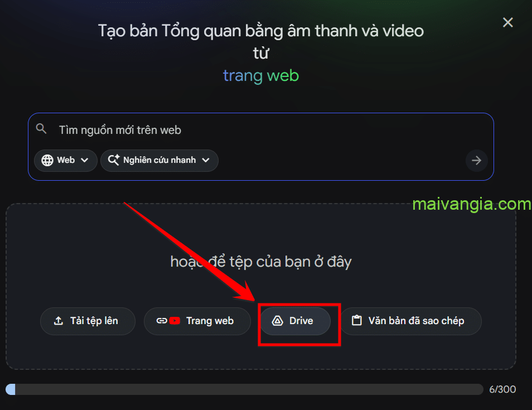
Task: Click the Google Drive triangle icon
Action: tap(277, 321)
